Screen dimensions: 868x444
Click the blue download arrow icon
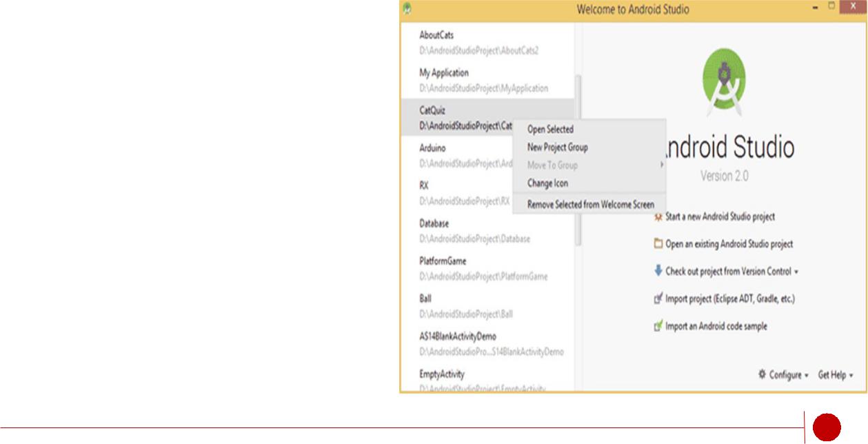click(658, 271)
